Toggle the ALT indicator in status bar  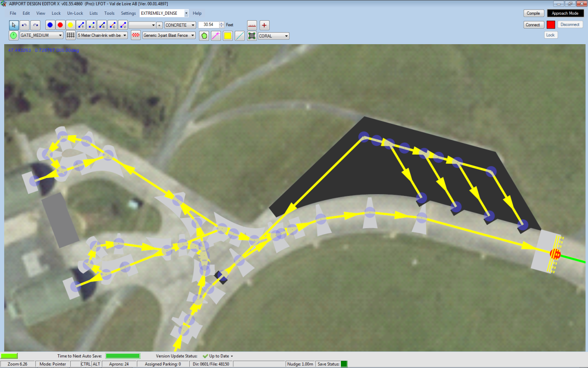(x=96, y=364)
